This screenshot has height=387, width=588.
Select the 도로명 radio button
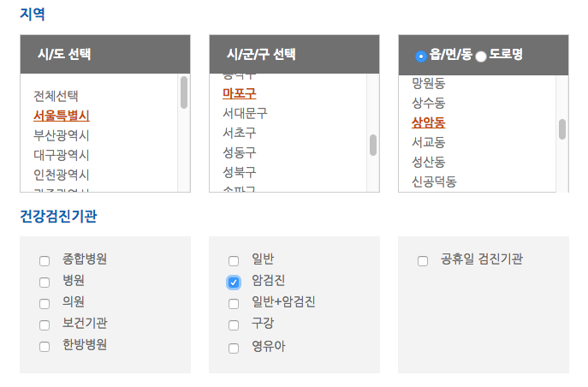point(481,57)
